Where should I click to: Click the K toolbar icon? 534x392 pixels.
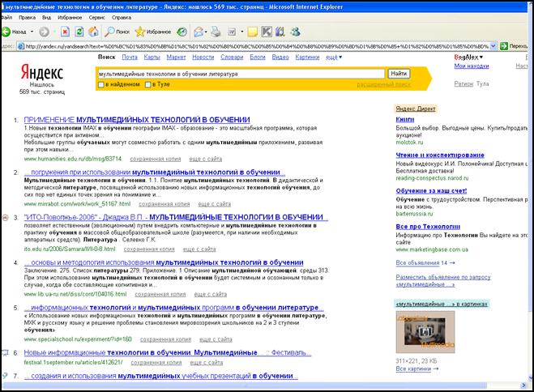[267, 32]
